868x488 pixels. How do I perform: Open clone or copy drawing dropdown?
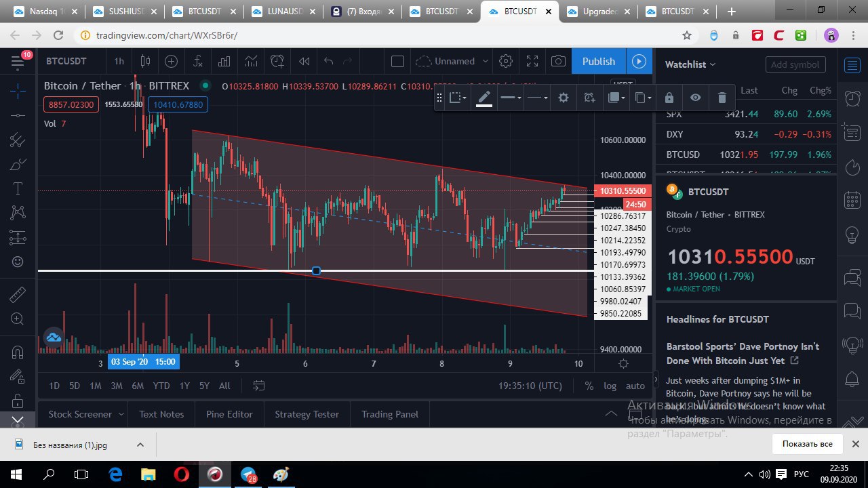click(x=643, y=98)
